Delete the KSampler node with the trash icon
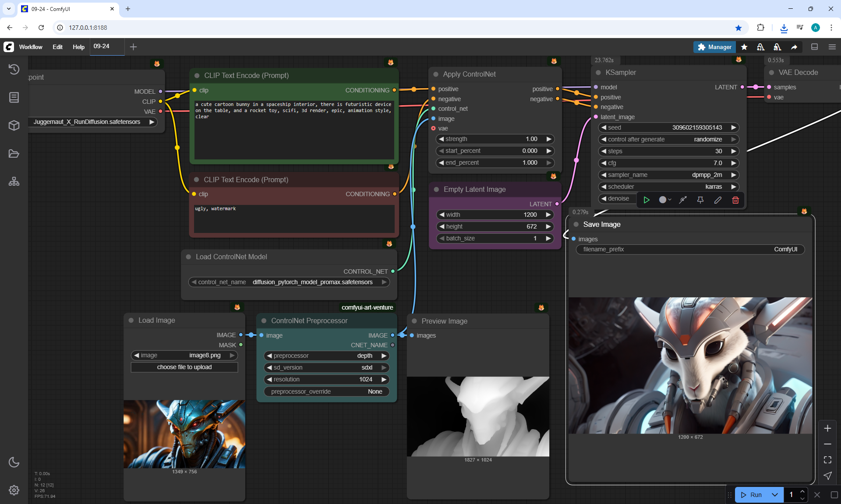Viewport: 841px width, 504px height. point(735,200)
